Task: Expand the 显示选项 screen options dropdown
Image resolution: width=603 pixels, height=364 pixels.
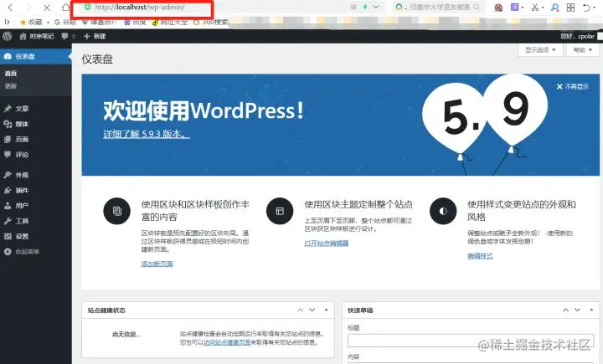Action: (540, 50)
